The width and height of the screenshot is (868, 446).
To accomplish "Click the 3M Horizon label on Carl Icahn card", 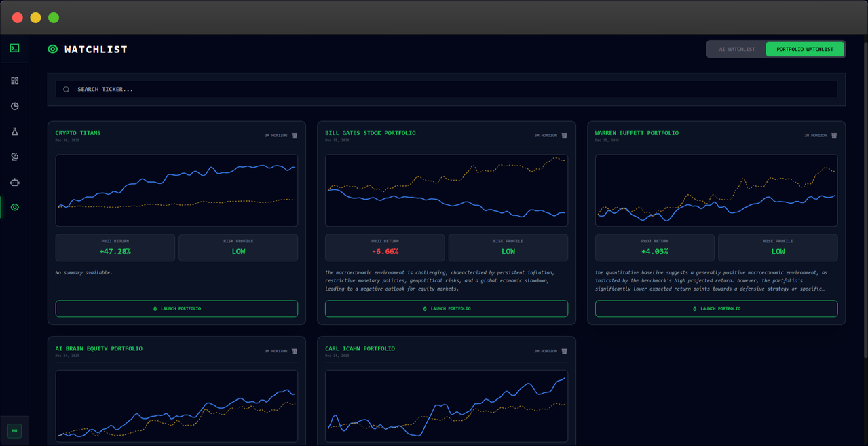I will pyautogui.click(x=546, y=351).
